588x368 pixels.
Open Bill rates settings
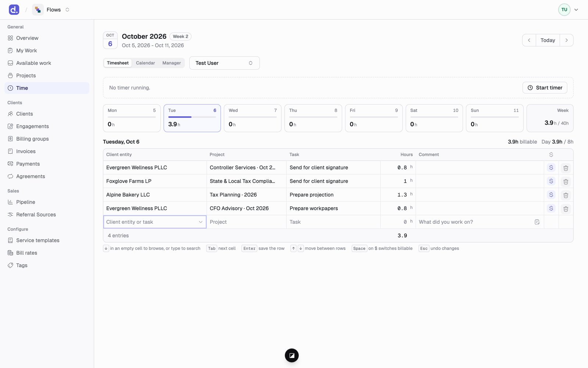click(x=47, y=253)
